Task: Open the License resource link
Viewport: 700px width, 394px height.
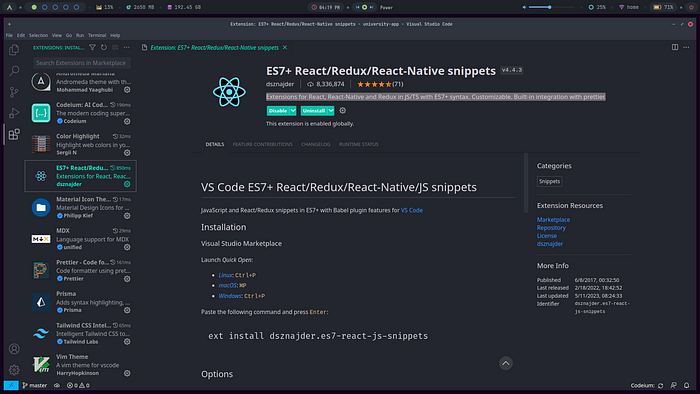Action: (x=546, y=236)
